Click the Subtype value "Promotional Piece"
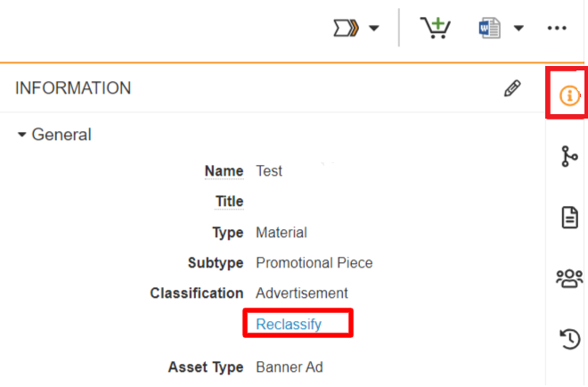Screen dimensions: 588x387 coord(314,263)
